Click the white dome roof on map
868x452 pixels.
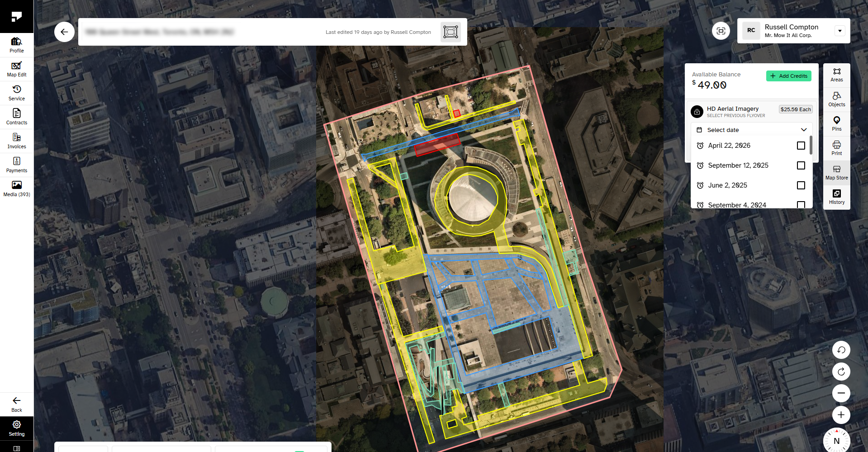pos(473,198)
